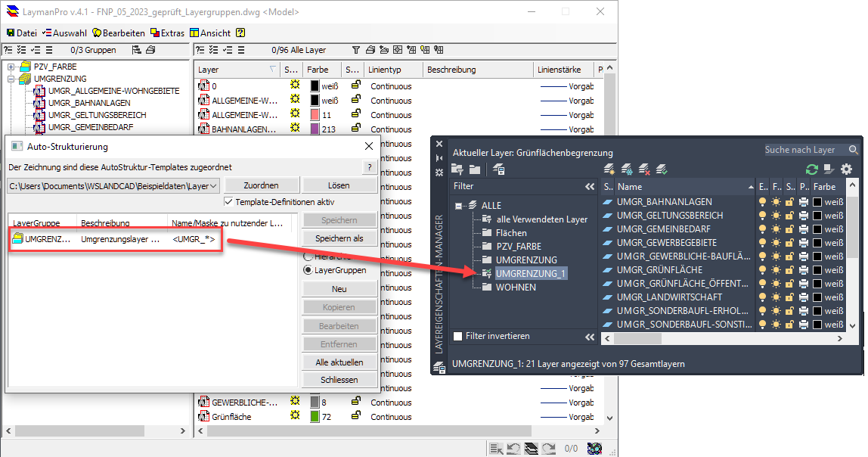
Task: Open Layer Manager settings gear
Action: (x=846, y=169)
